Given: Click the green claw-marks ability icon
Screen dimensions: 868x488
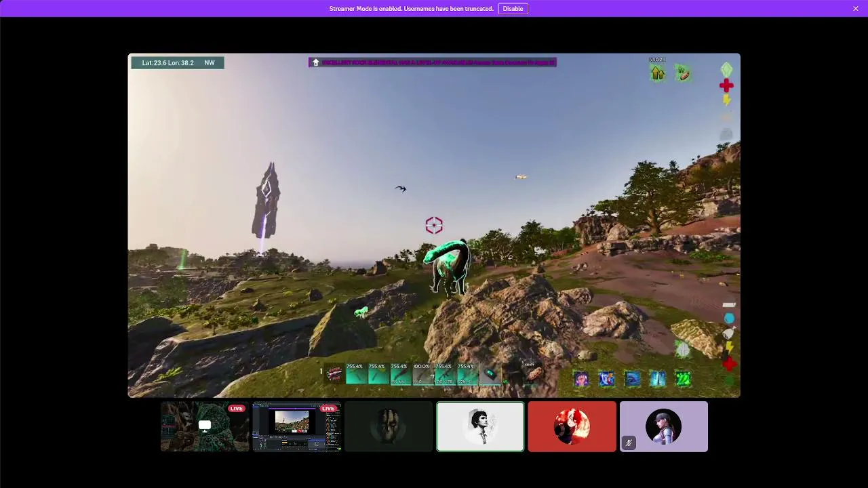Looking at the screenshot, I should pos(683,379).
